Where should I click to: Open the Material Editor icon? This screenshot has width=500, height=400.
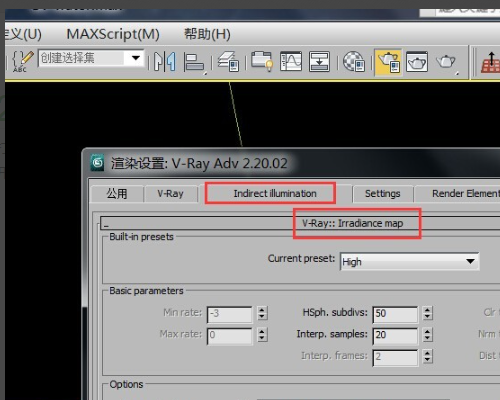tap(354, 61)
